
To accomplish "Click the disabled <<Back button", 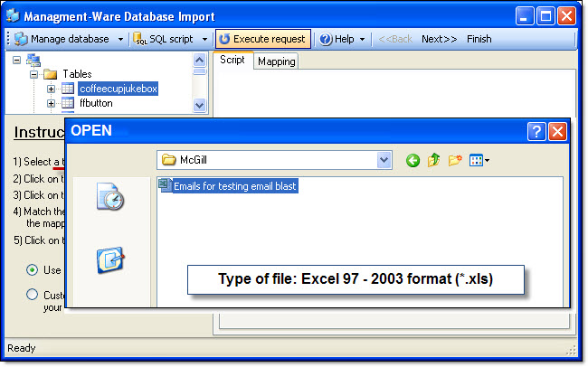I will 395,39.
